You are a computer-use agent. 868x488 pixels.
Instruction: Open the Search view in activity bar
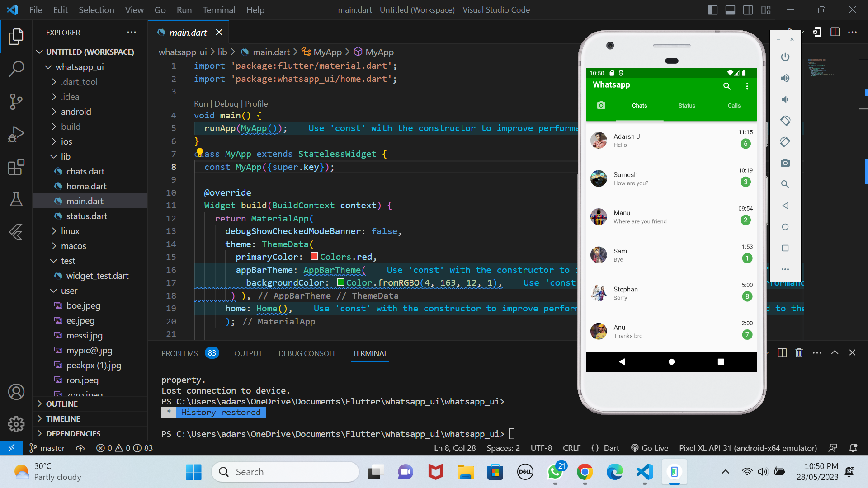pos(16,69)
